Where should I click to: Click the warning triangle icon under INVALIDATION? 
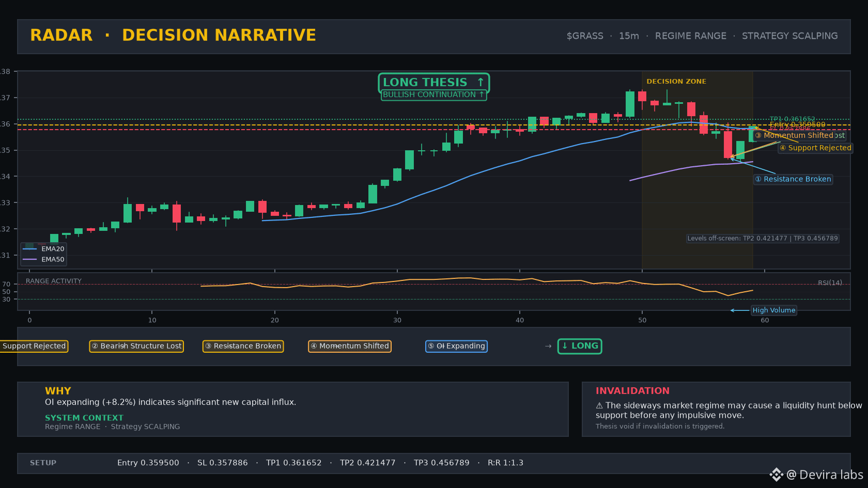(599, 406)
